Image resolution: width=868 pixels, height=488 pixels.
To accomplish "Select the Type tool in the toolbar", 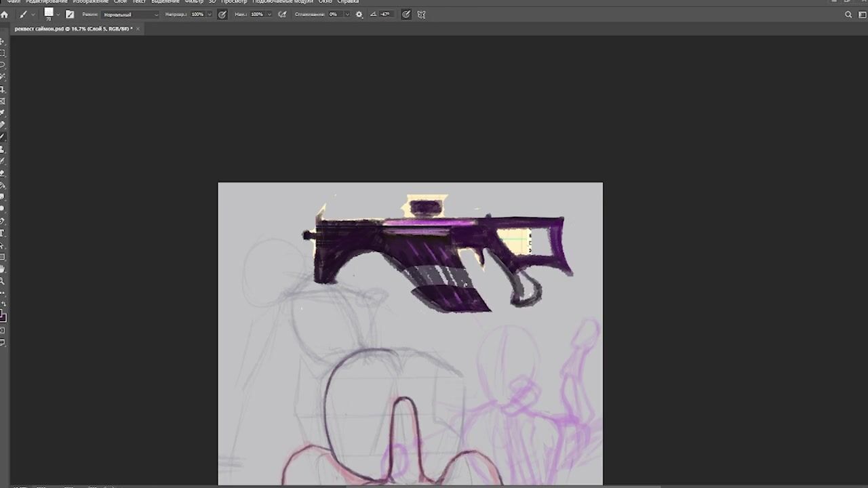I will click(3, 233).
